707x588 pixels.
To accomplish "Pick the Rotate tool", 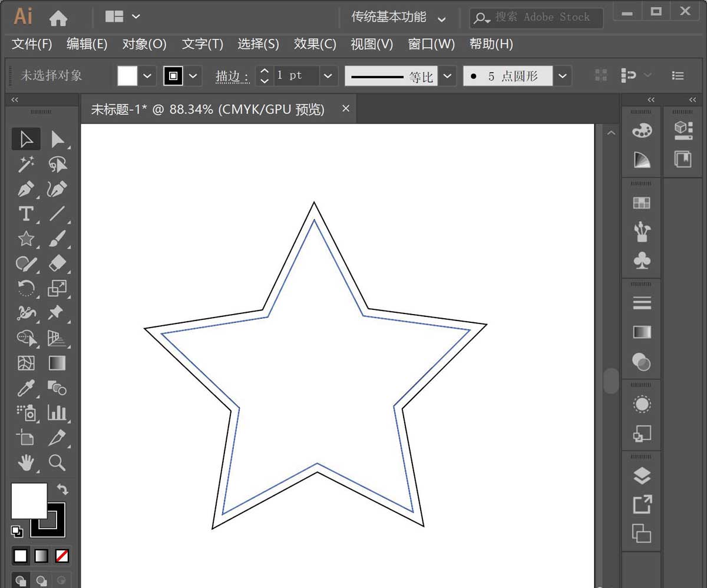I will pos(26,288).
